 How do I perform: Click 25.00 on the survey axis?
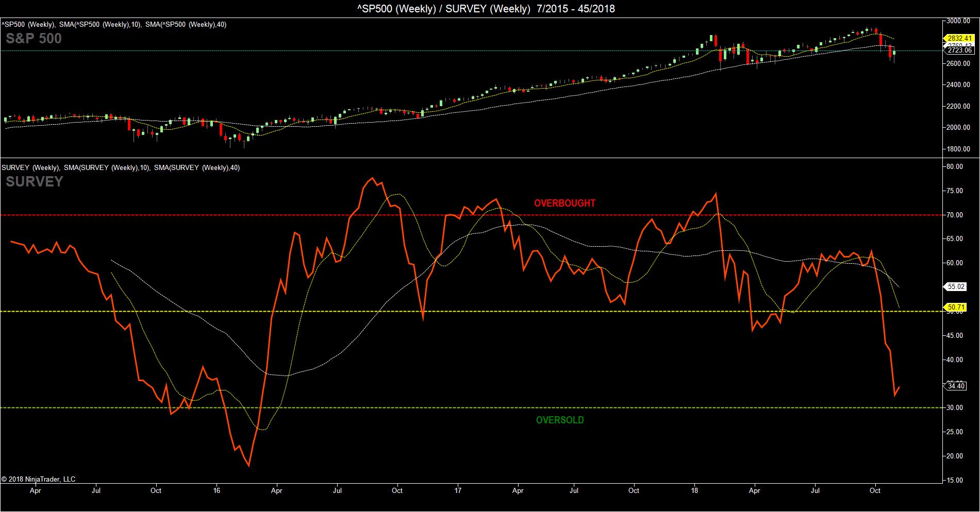point(955,432)
